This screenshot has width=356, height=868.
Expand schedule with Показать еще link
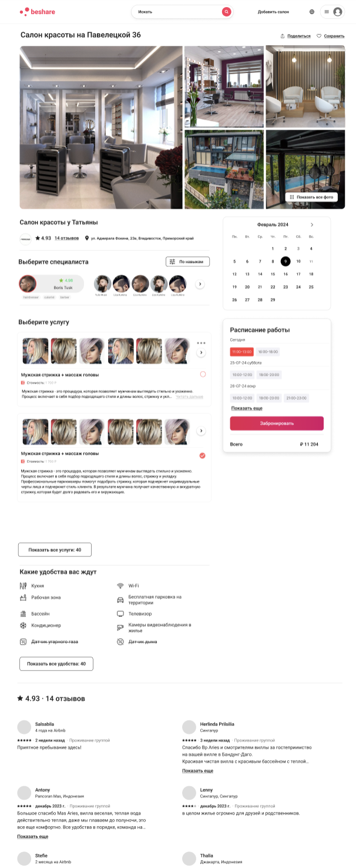(x=247, y=408)
